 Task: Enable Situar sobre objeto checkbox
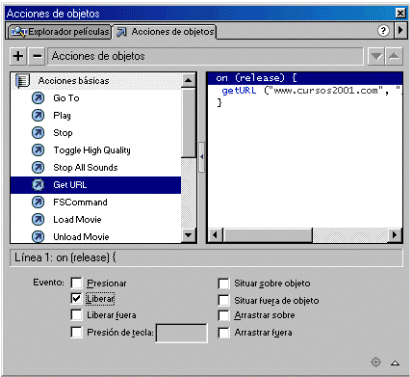223,284
